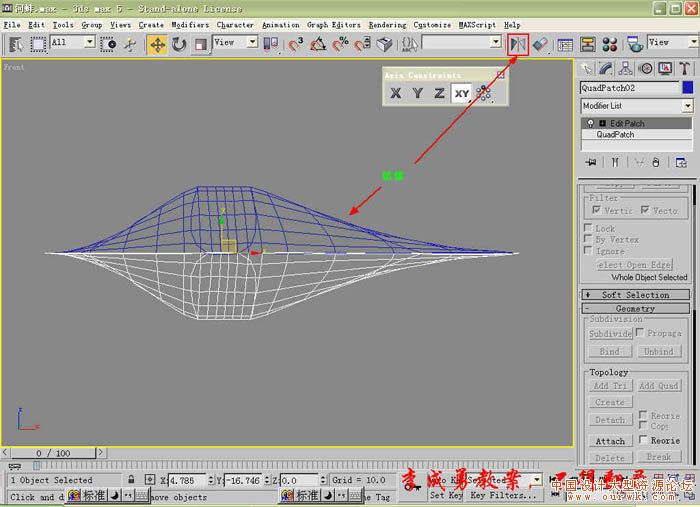Click Configure Modifier Sets icon
The height and width of the screenshot is (507, 700).
coord(681,162)
